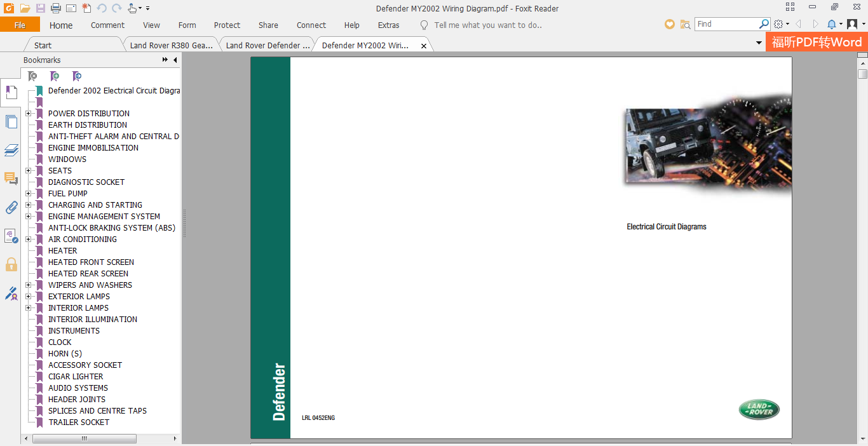This screenshot has height=446, width=868.
Task: Click the orange heart favorite icon
Action: point(670,24)
